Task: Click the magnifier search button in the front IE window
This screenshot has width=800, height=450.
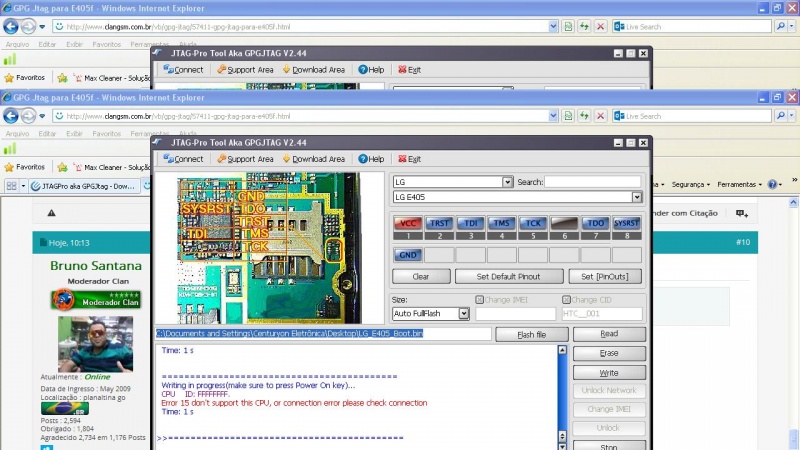Action: pyautogui.click(x=780, y=116)
